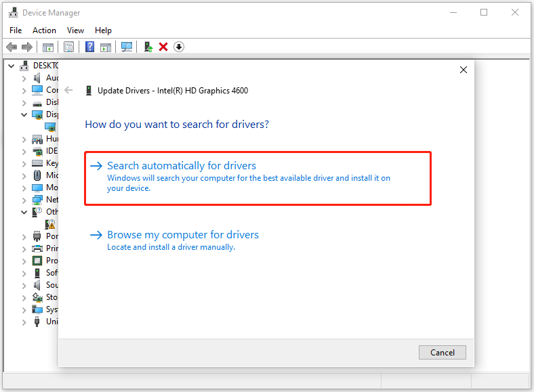
Task: Expand the Computer tree node
Action: pos(24,91)
